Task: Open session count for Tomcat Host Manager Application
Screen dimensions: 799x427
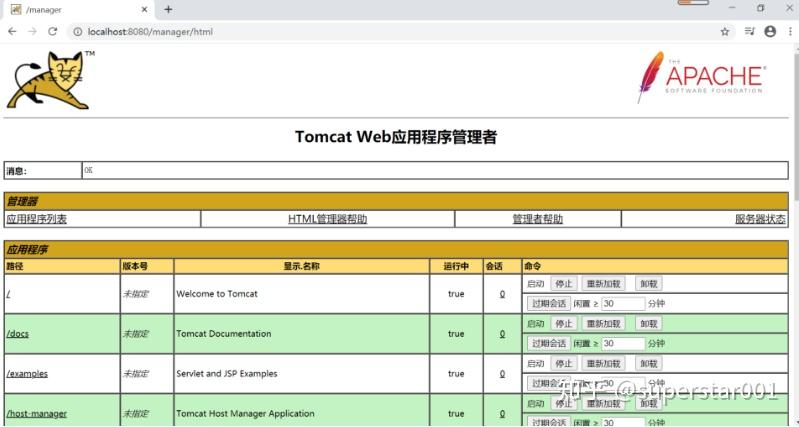Action: [502, 413]
